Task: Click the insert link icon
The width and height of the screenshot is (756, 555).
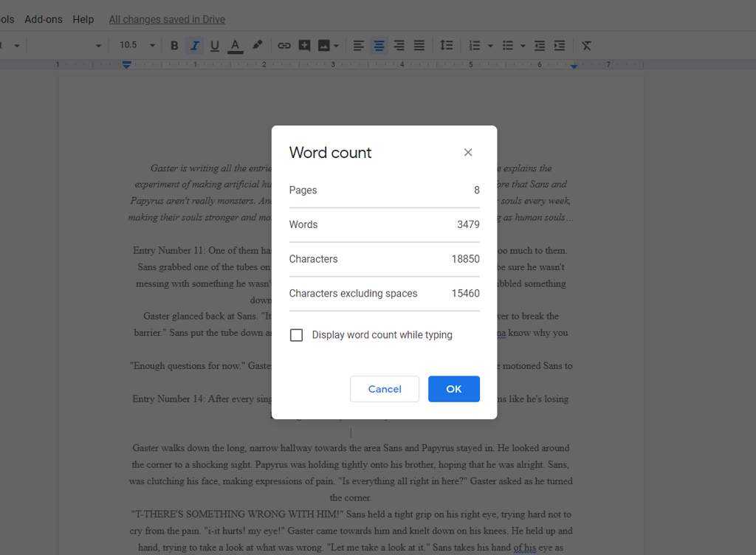Action: click(x=283, y=46)
